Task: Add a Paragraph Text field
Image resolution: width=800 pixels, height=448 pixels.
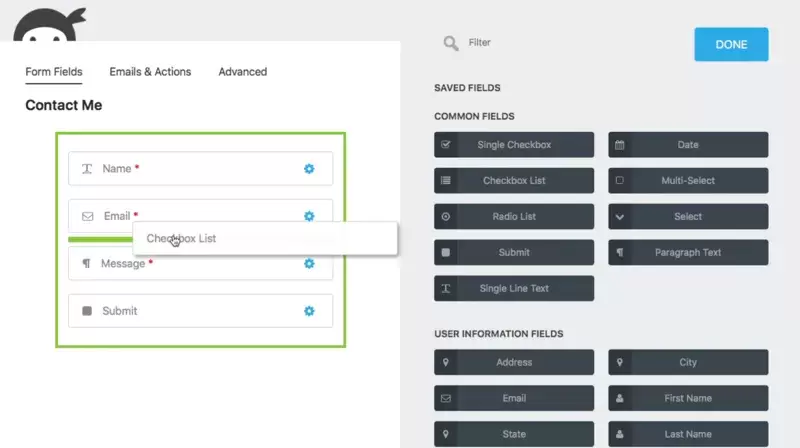Action: click(x=688, y=253)
